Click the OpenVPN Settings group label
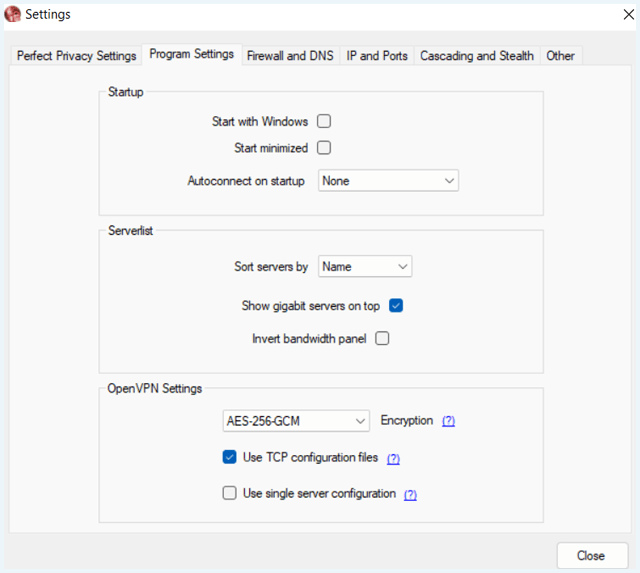The height and width of the screenshot is (573, 640). tap(154, 388)
